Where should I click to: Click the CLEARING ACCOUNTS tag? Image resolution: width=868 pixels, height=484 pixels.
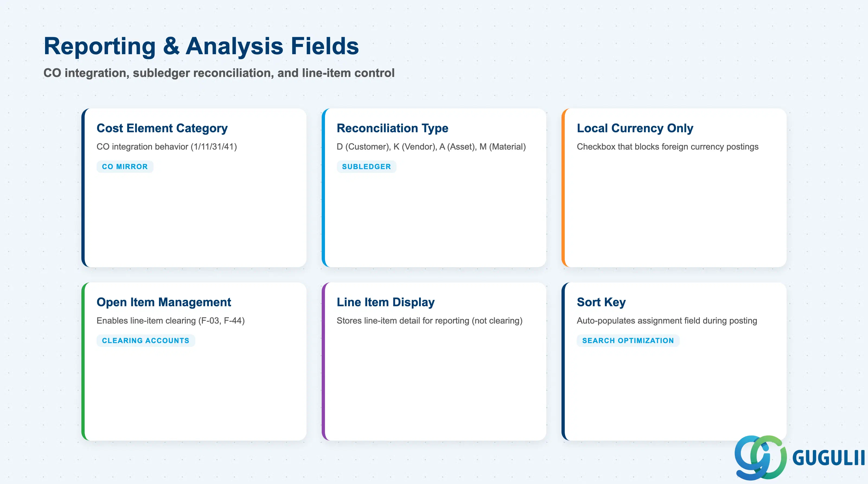click(146, 341)
